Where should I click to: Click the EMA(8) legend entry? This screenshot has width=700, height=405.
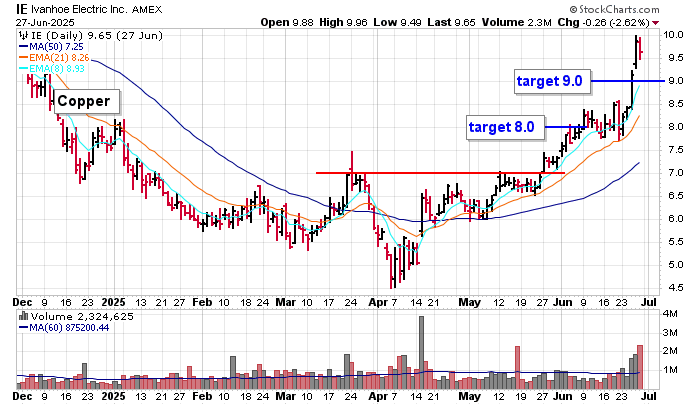point(58,69)
